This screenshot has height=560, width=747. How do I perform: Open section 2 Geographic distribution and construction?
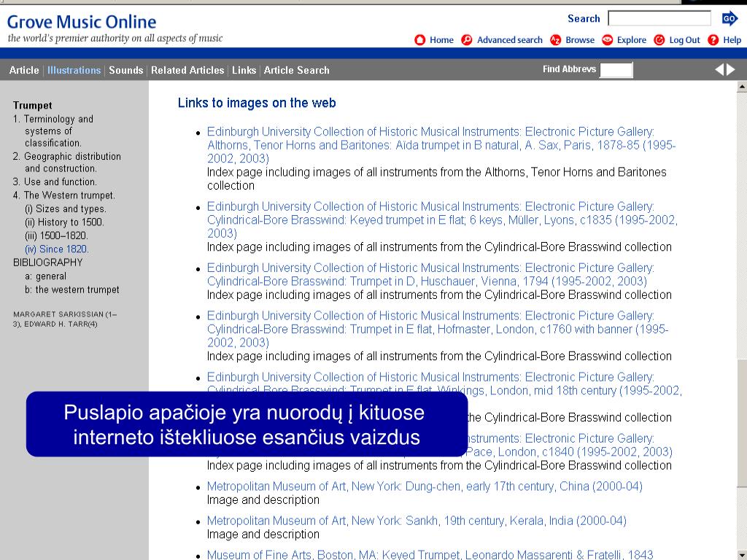(x=66, y=163)
